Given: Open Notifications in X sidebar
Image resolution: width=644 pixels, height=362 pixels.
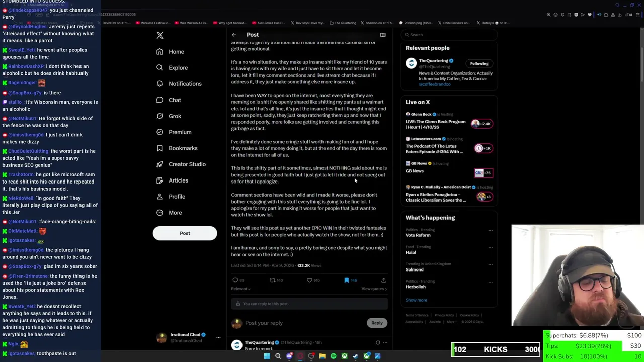Looking at the screenshot, I should (x=179, y=84).
